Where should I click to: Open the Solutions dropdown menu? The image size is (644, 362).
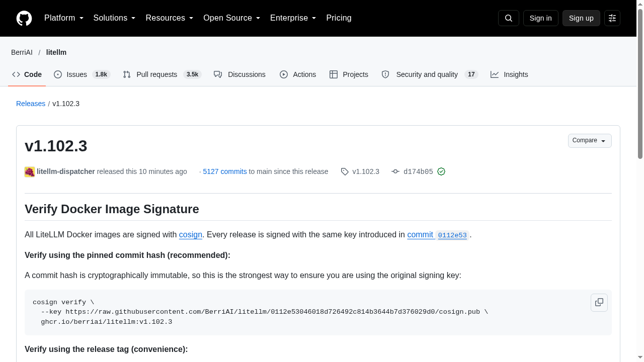click(115, 18)
